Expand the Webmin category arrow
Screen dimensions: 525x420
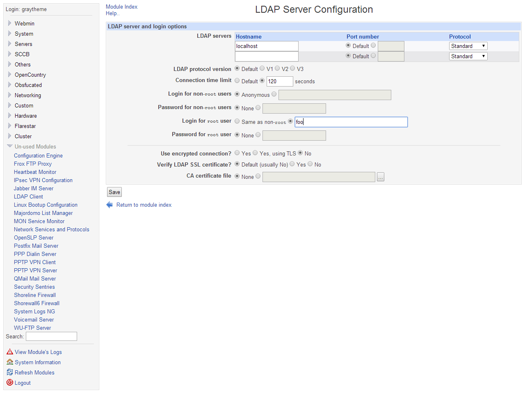pyautogui.click(x=10, y=23)
